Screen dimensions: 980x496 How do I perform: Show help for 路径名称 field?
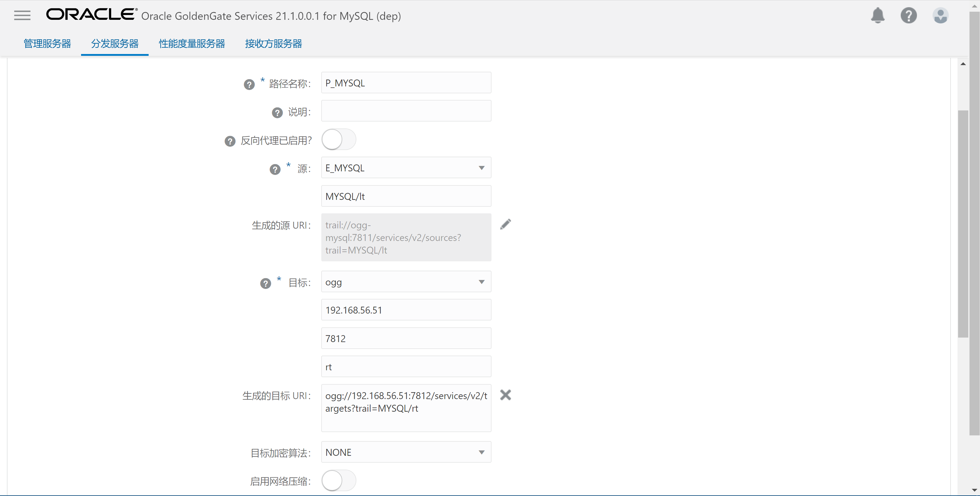coord(249,84)
